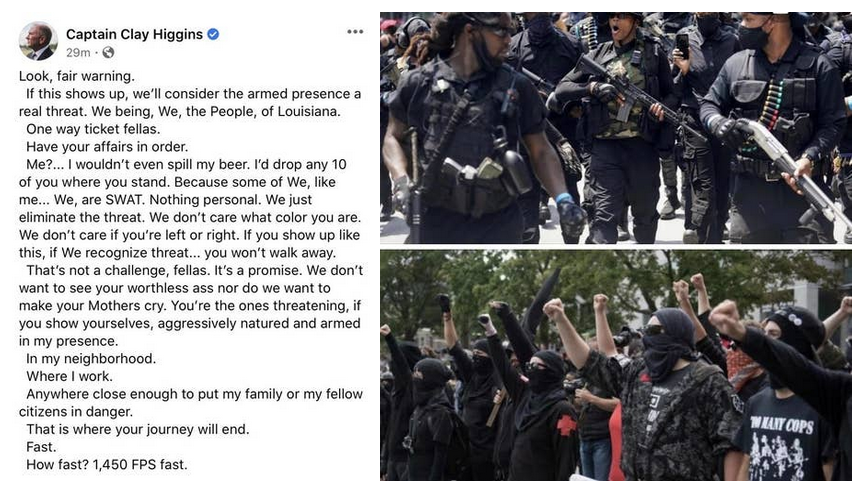The height and width of the screenshot is (482, 854).
Task: Open Captain Clay Higgins profile name link
Action: [134, 34]
